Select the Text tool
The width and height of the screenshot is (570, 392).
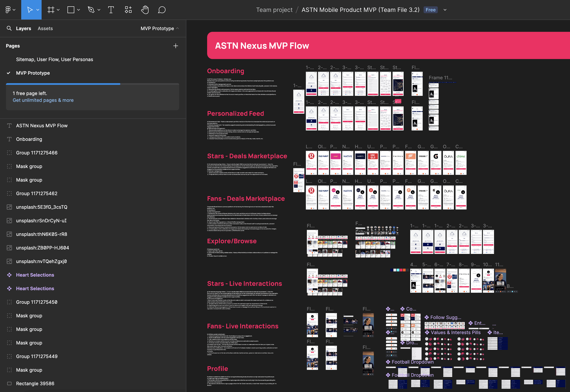coord(111,10)
